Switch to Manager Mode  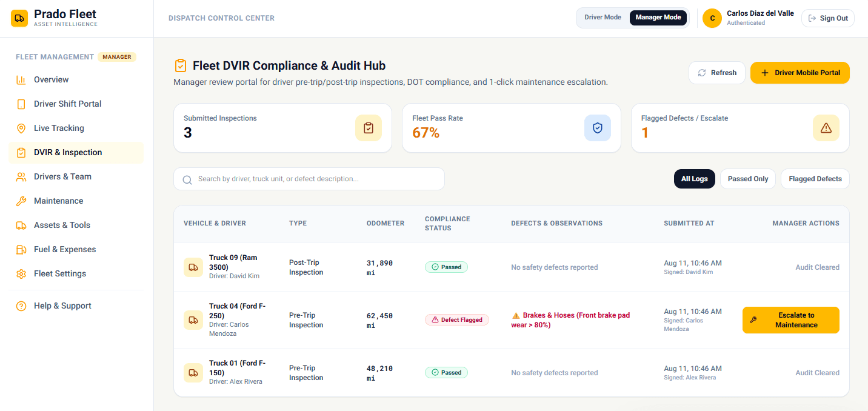(658, 18)
